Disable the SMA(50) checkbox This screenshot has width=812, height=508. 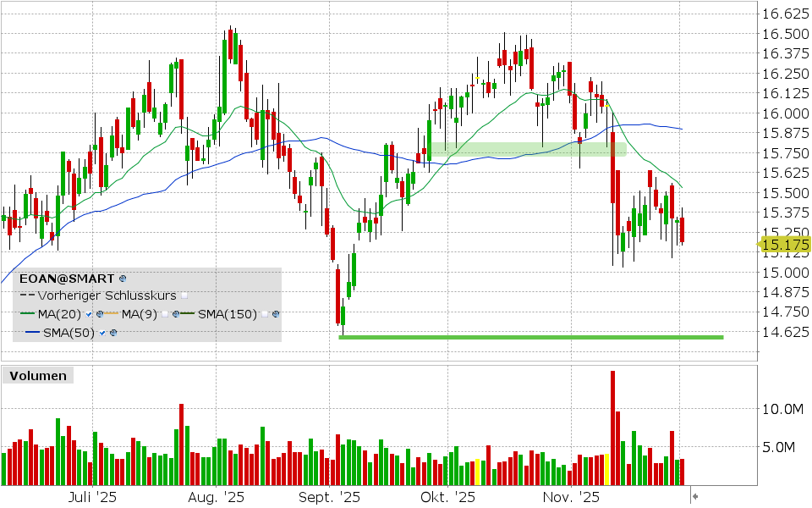(x=101, y=332)
